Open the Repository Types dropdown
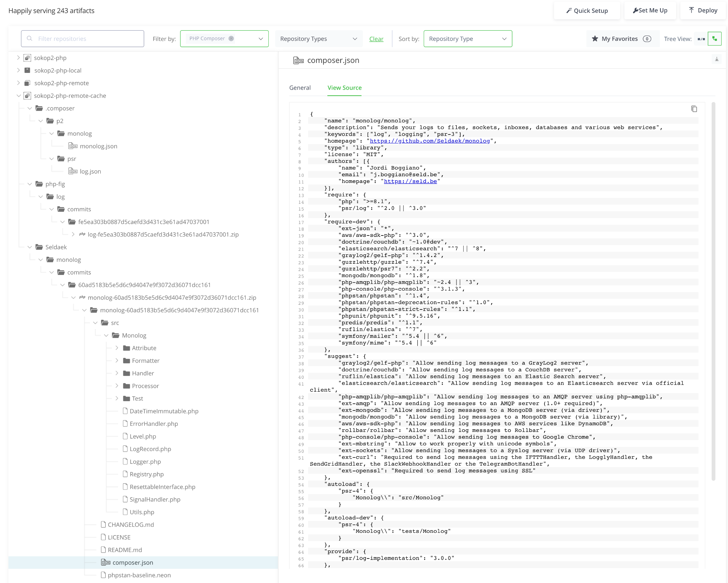The height and width of the screenshot is (583, 728). [319, 39]
